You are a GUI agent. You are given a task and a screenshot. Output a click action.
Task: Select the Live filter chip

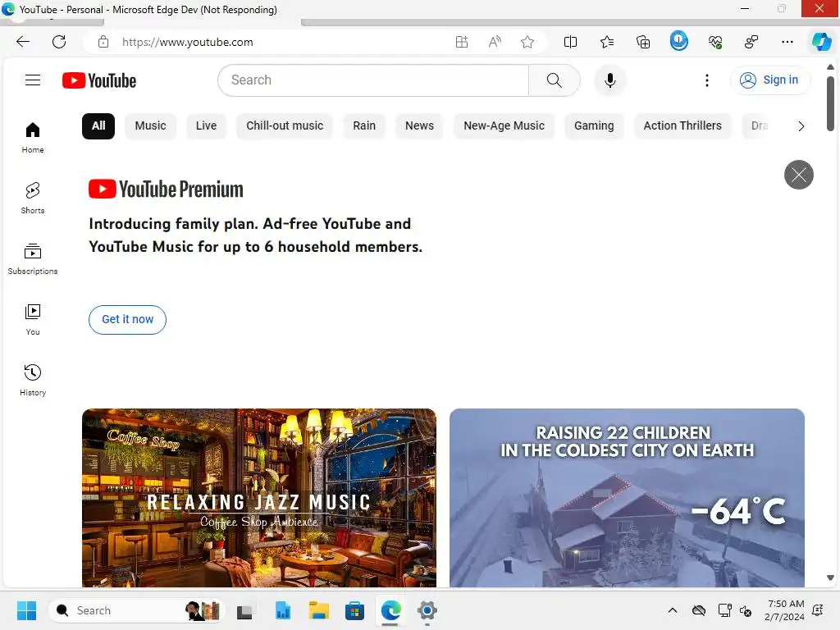coord(206,126)
